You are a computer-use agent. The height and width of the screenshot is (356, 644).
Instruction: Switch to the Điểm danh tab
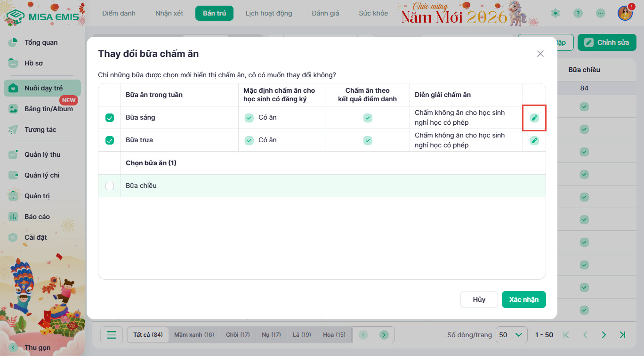(x=119, y=13)
